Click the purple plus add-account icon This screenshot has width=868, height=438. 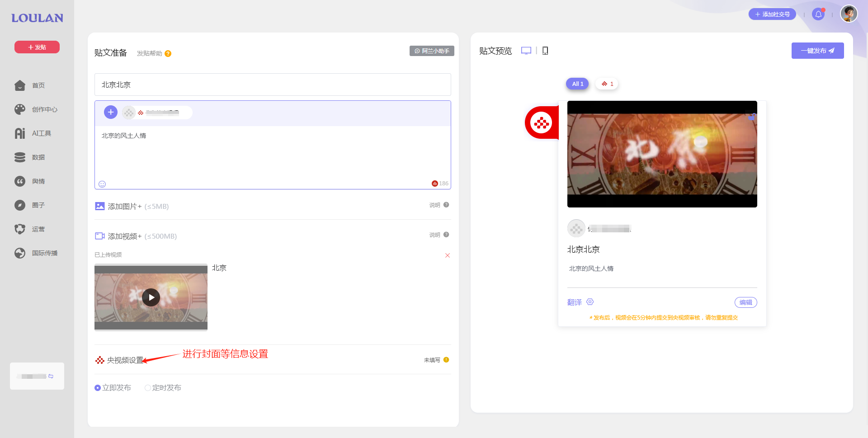point(111,112)
